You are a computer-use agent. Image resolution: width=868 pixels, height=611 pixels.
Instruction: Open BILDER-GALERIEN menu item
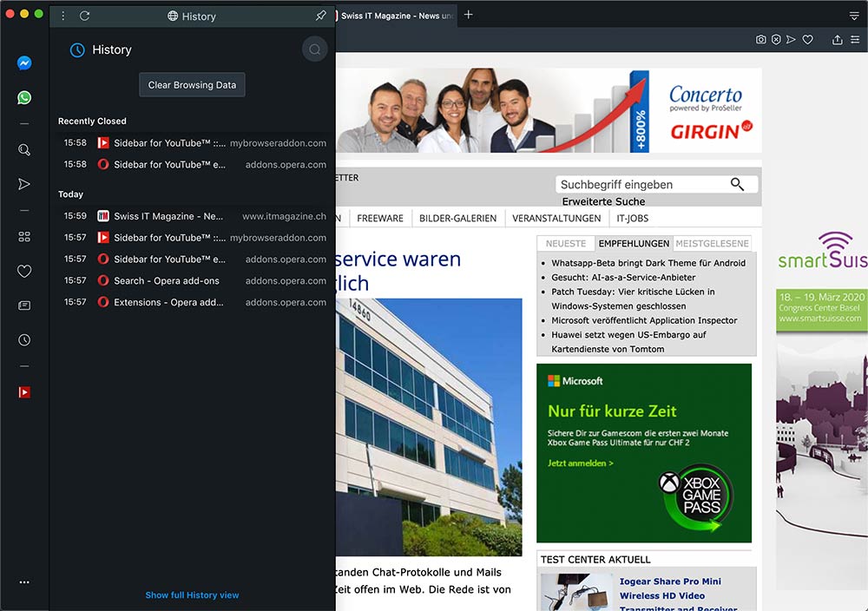pyautogui.click(x=457, y=218)
